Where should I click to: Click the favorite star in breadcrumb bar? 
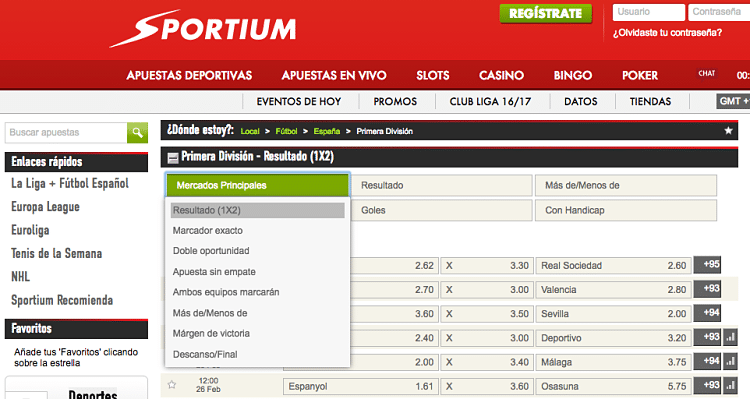tap(728, 131)
